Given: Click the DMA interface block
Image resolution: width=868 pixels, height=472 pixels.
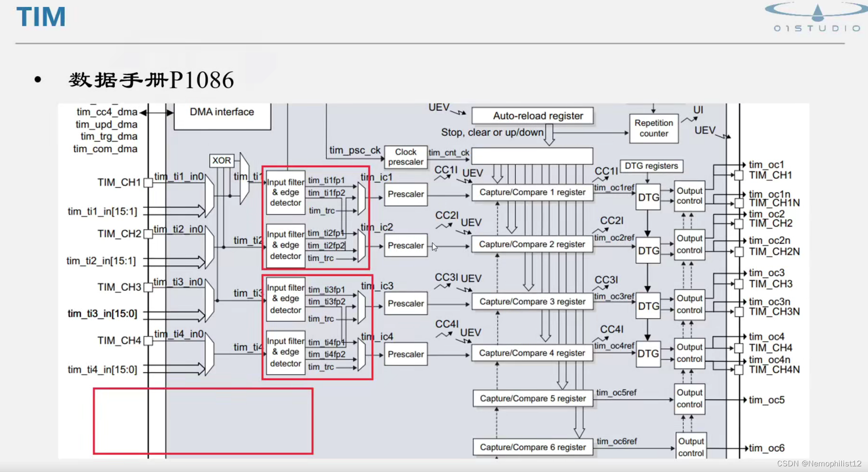Looking at the screenshot, I should 222,116.
